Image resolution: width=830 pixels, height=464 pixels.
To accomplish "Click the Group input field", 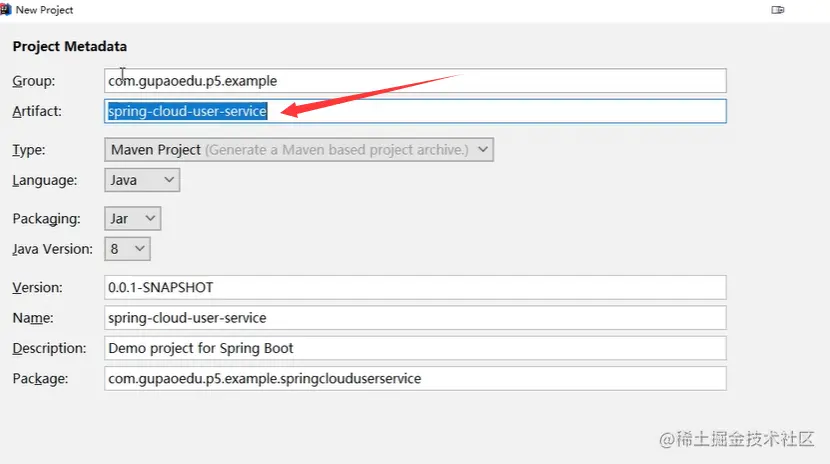I will [x=415, y=81].
